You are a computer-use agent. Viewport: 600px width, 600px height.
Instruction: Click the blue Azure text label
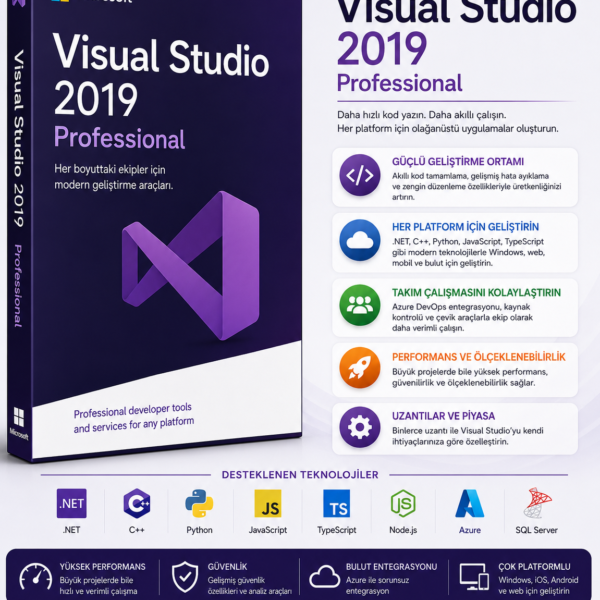coord(470,530)
